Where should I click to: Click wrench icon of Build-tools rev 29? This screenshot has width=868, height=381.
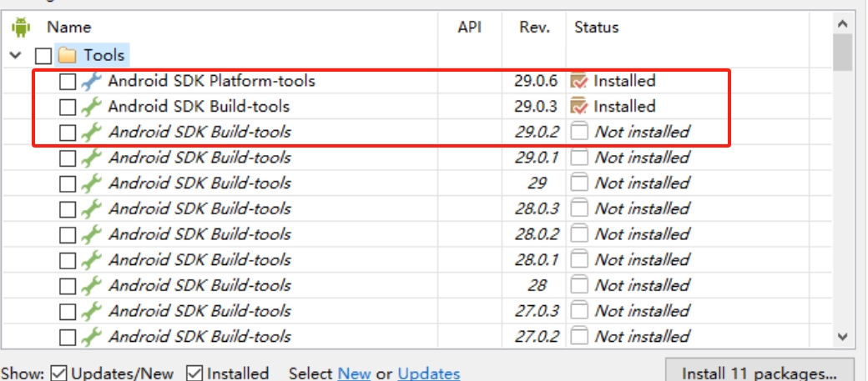[91, 183]
